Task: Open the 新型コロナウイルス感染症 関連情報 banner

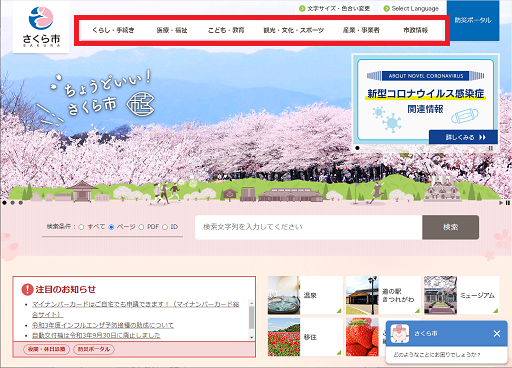Action: [425, 100]
